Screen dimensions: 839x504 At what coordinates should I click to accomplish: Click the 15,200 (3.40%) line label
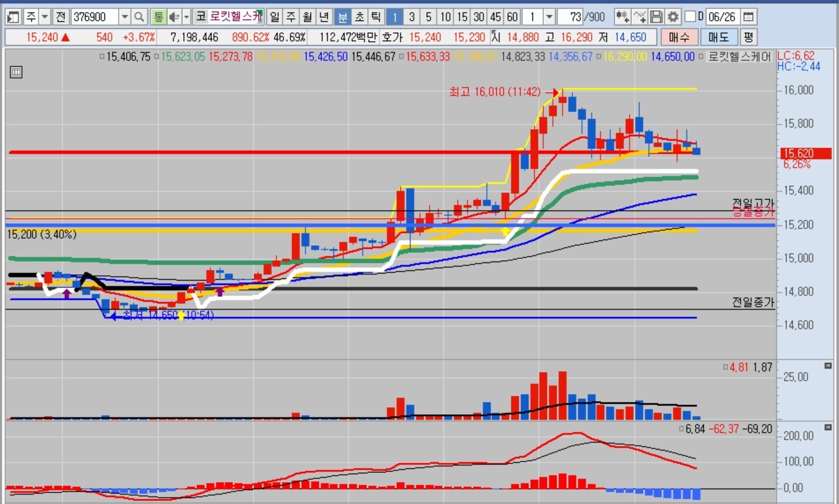(x=42, y=235)
